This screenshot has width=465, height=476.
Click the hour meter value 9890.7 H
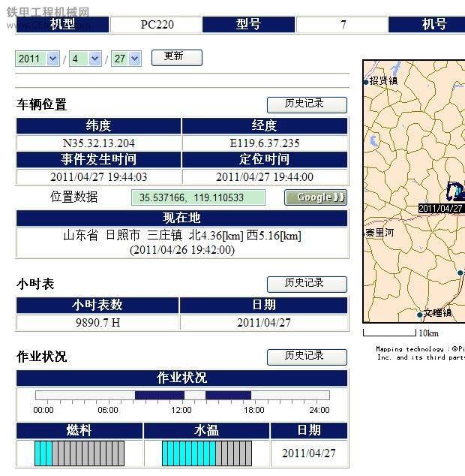click(x=97, y=322)
